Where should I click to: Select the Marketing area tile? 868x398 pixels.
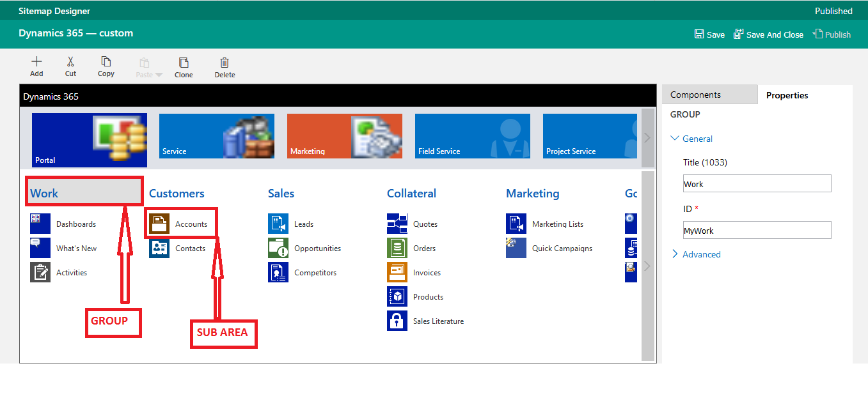(x=345, y=136)
